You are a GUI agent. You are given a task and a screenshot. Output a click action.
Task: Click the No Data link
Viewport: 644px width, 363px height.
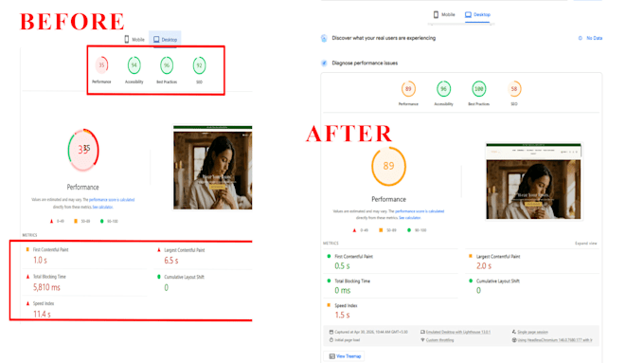595,38
